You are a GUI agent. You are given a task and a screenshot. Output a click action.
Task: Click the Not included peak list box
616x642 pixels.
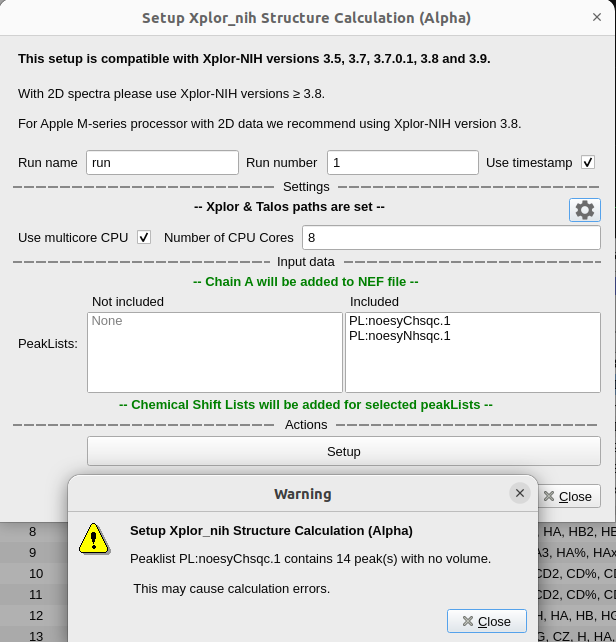point(215,353)
